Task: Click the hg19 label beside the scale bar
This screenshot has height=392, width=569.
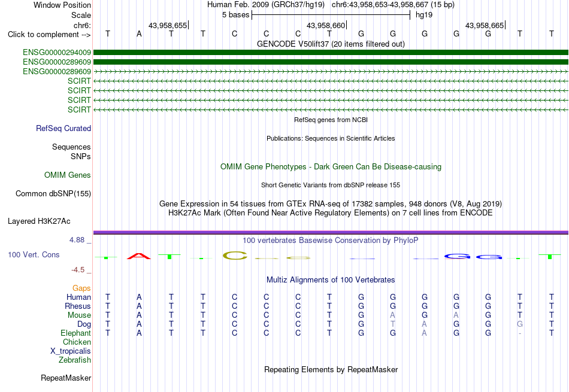Action: click(424, 15)
